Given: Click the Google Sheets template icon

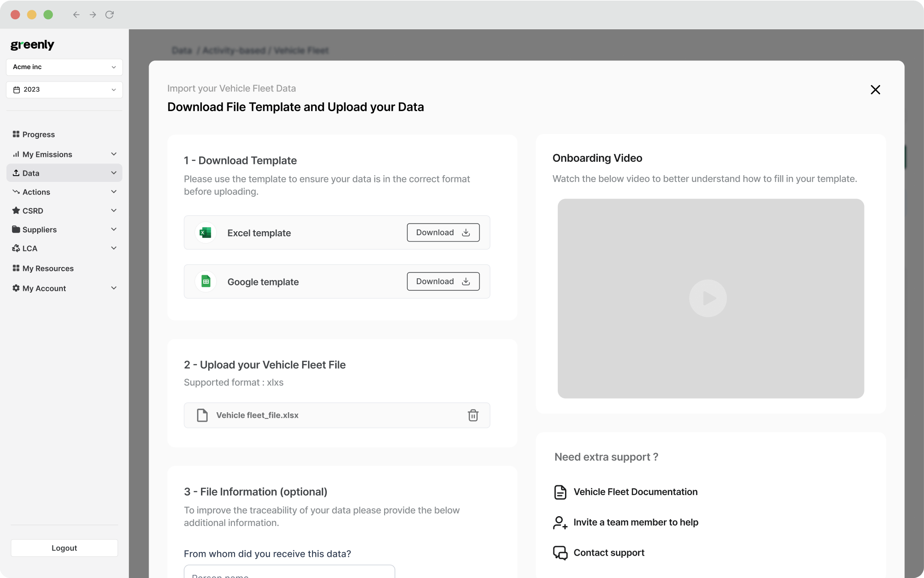Looking at the screenshot, I should [205, 281].
